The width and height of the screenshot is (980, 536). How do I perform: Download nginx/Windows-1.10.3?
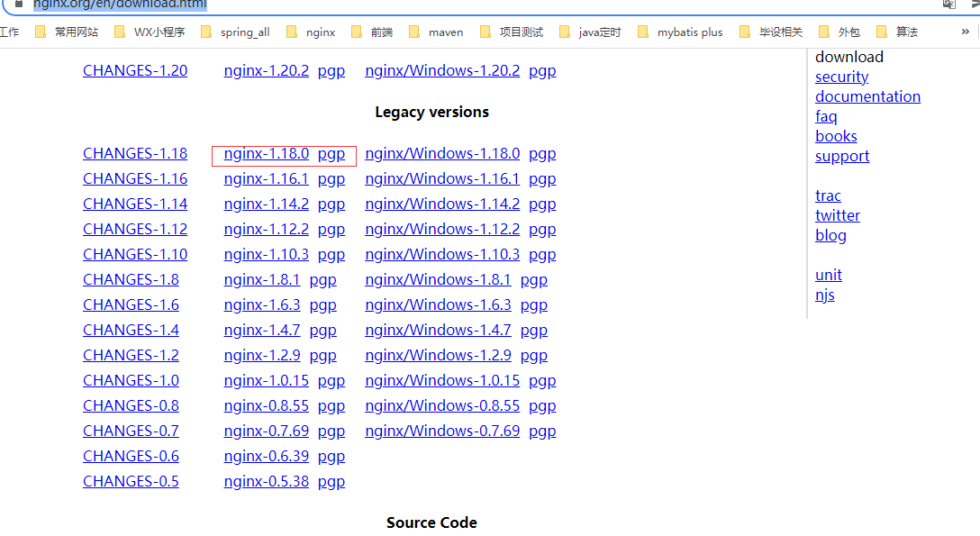pyautogui.click(x=442, y=254)
